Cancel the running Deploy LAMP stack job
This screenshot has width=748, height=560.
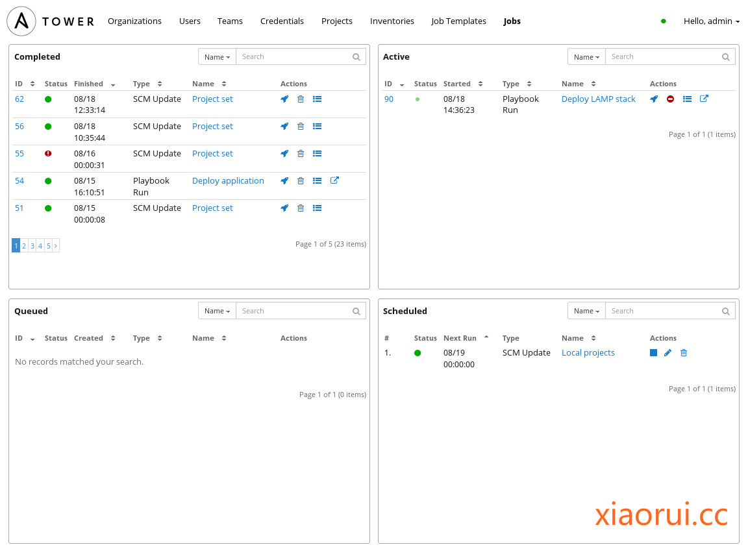(x=670, y=99)
